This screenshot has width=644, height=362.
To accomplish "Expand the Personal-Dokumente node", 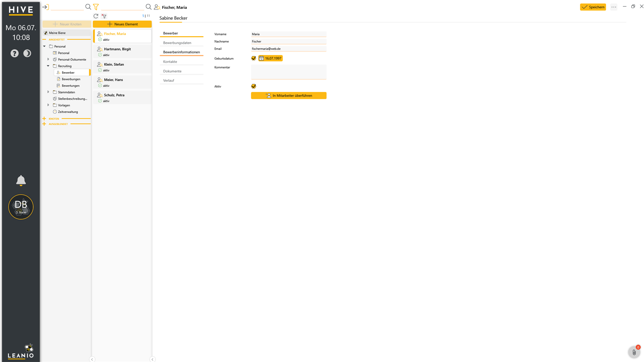I will 48,59.
